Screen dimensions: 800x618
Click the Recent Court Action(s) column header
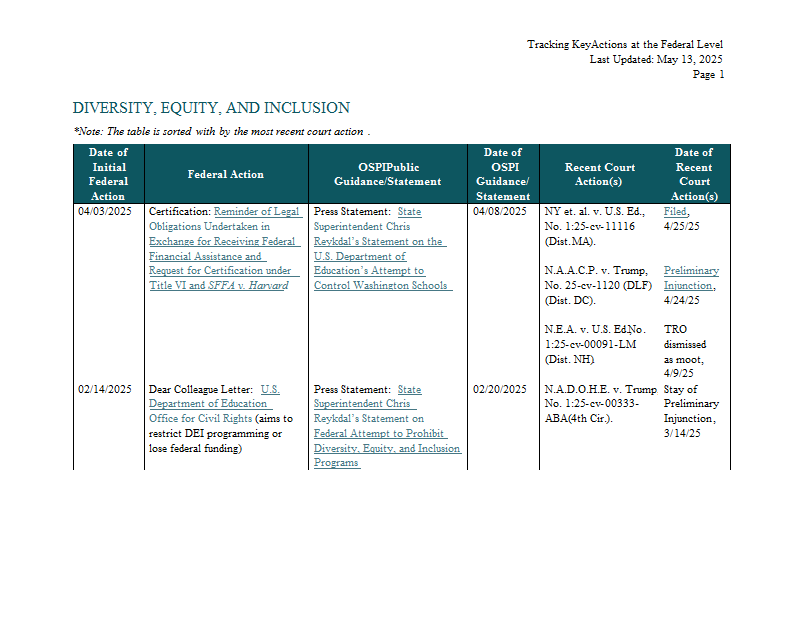pyautogui.click(x=600, y=174)
